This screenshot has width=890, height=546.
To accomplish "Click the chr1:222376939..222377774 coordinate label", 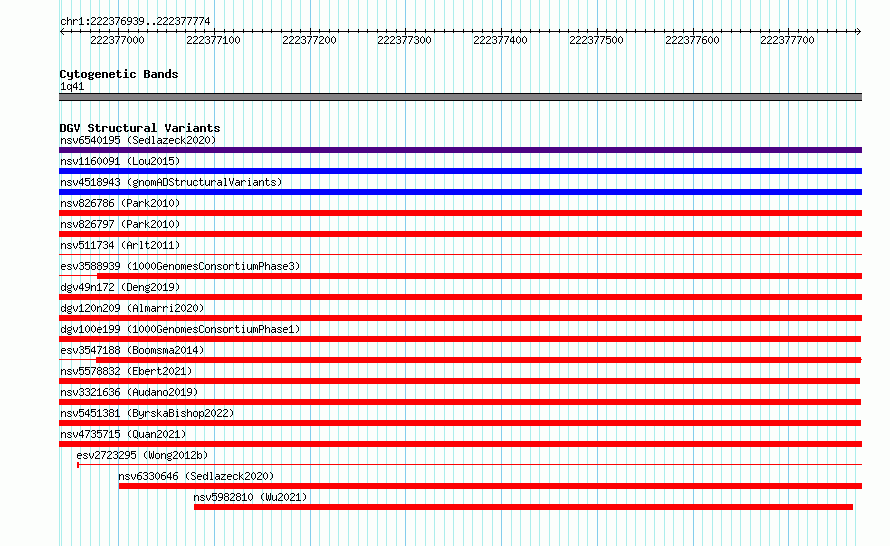I will (x=135, y=21).
